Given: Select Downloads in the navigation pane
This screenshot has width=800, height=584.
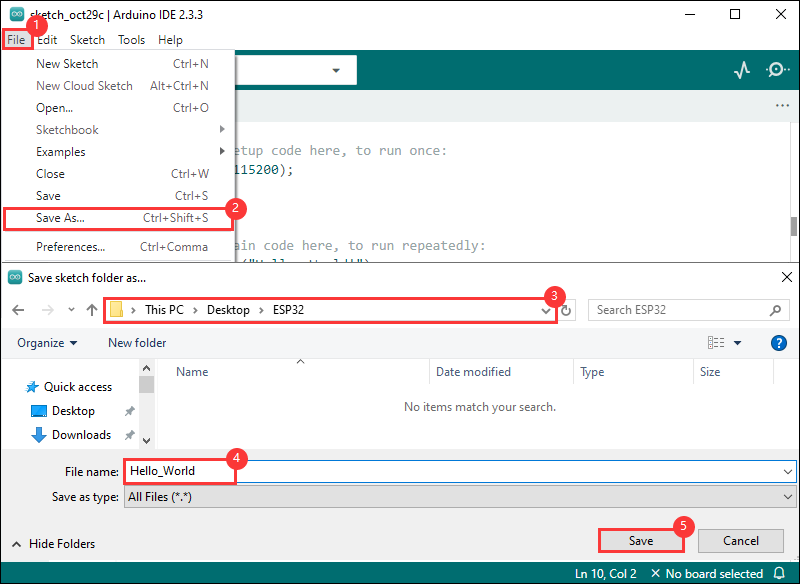Looking at the screenshot, I should [81, 435].
